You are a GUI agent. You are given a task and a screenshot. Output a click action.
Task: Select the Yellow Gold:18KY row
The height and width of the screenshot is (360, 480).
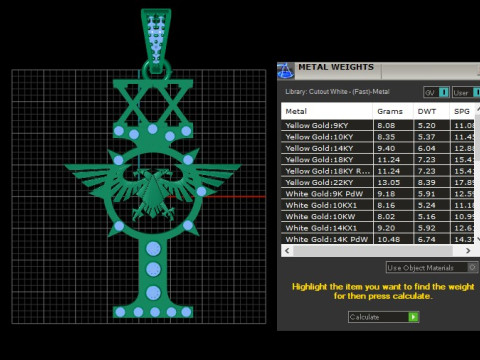[x=378, y=159]
